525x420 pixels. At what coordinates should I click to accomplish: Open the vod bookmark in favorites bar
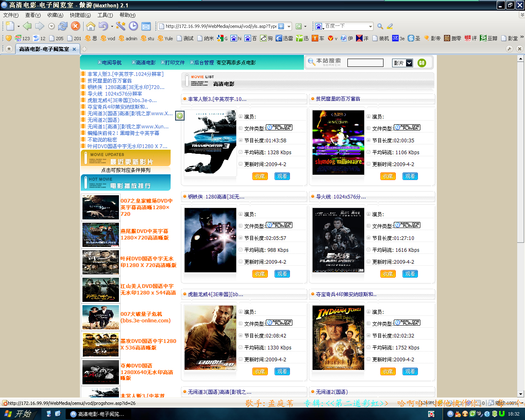click(x=107, y=38)
